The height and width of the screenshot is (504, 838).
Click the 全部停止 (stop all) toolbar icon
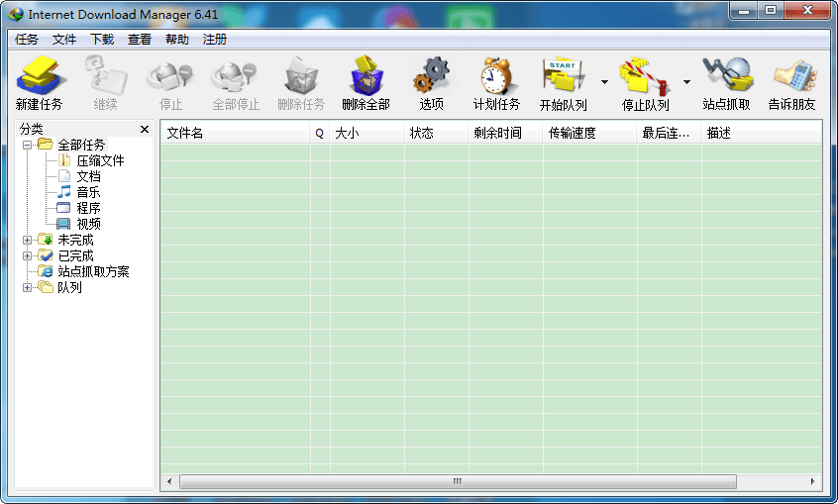[x=235, y=76]
